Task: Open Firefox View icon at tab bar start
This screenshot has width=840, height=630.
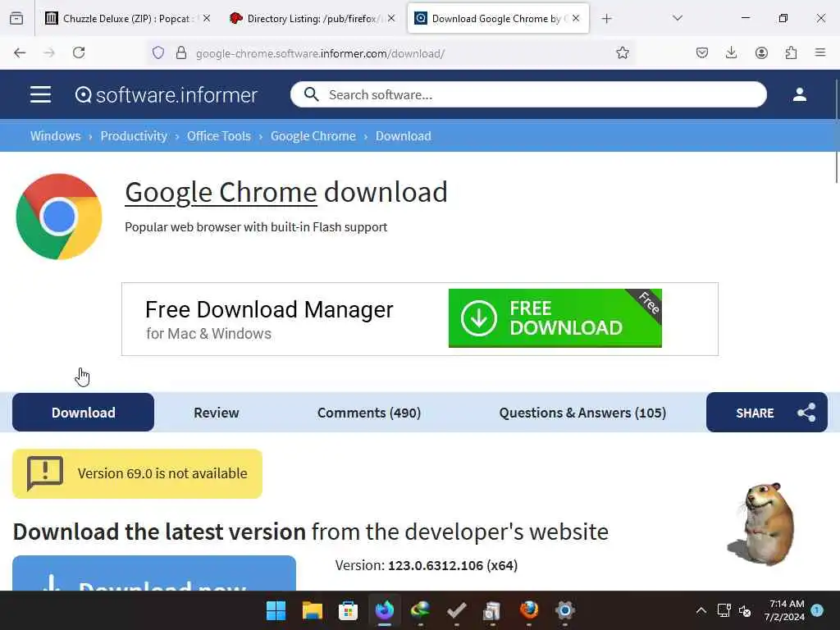Action: (16, 19)
